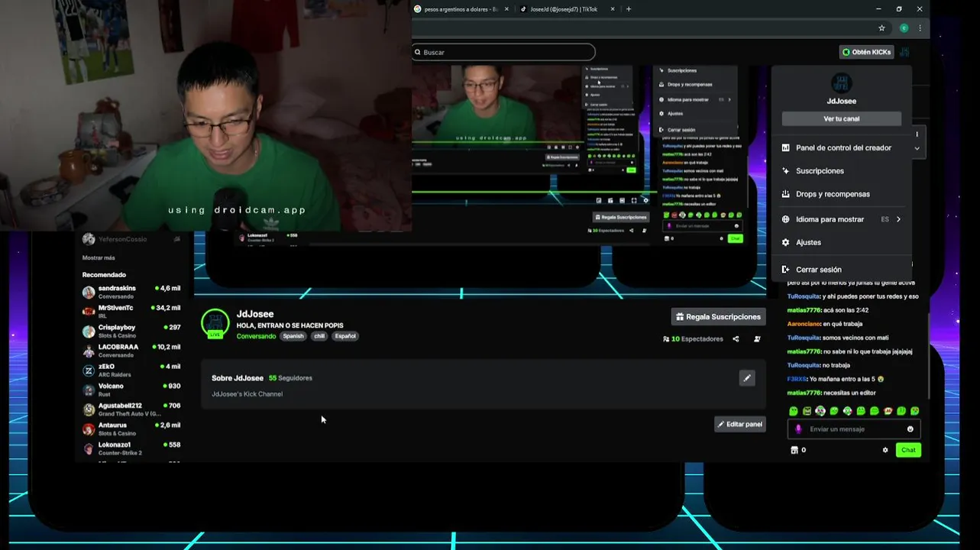Close the TikTok tab

tap(613, 9)
